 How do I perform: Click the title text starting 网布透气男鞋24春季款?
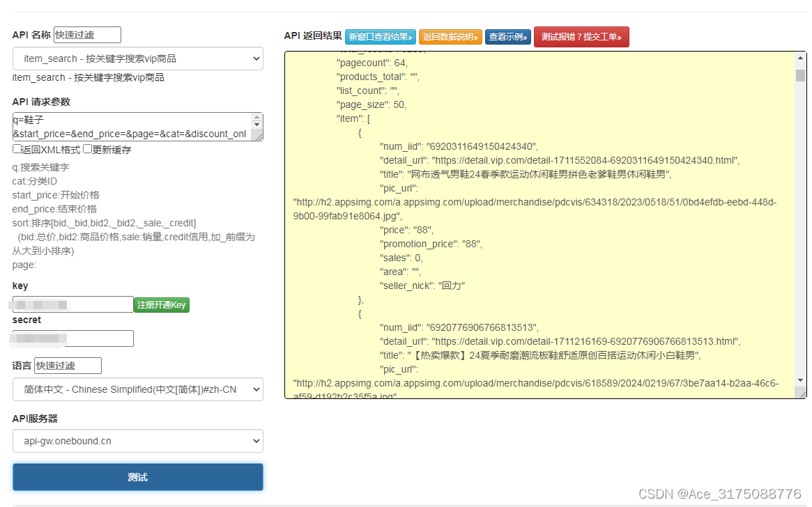pos(539,174)
